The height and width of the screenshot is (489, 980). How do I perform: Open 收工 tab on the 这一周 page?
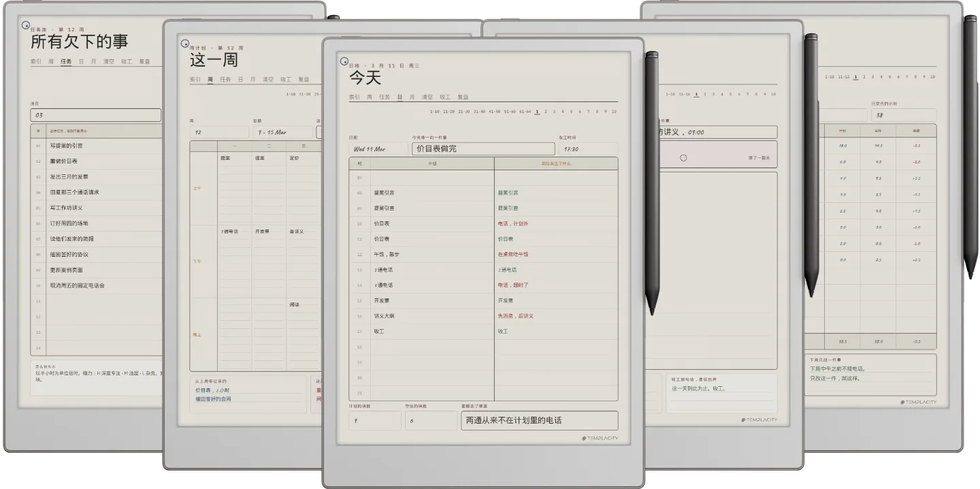coord(286,79)
